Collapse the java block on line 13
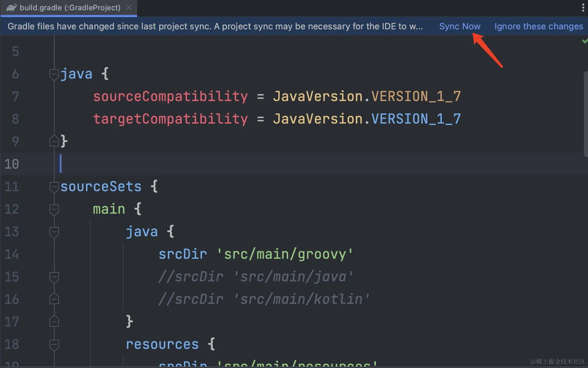 point(54,232)
